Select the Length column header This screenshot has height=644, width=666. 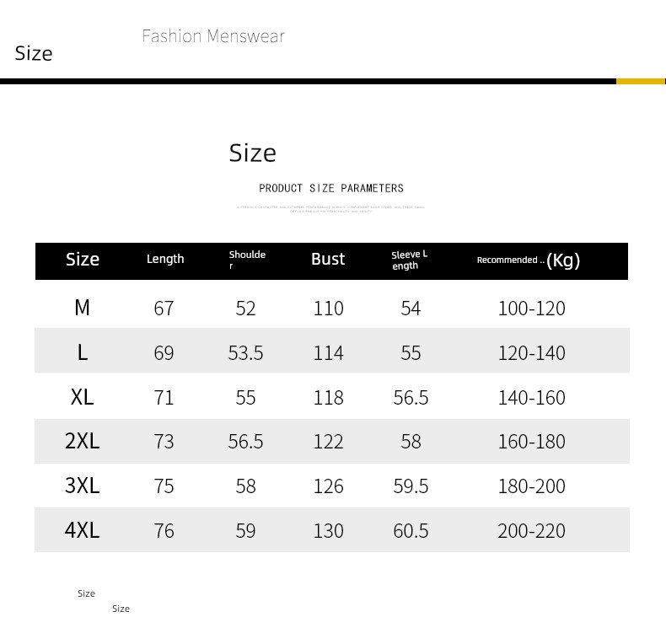(165, 260)
